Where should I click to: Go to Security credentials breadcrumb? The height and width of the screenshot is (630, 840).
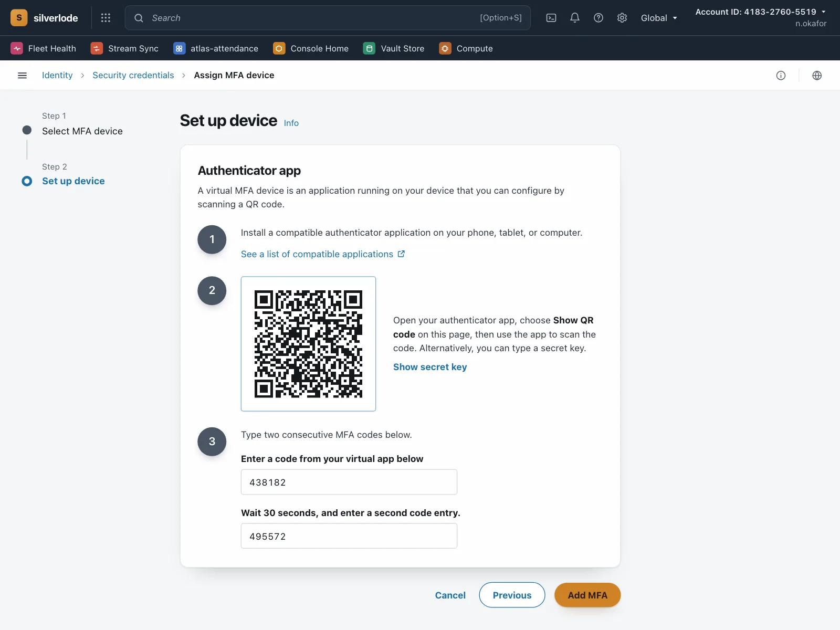click(x=133, y=76)
